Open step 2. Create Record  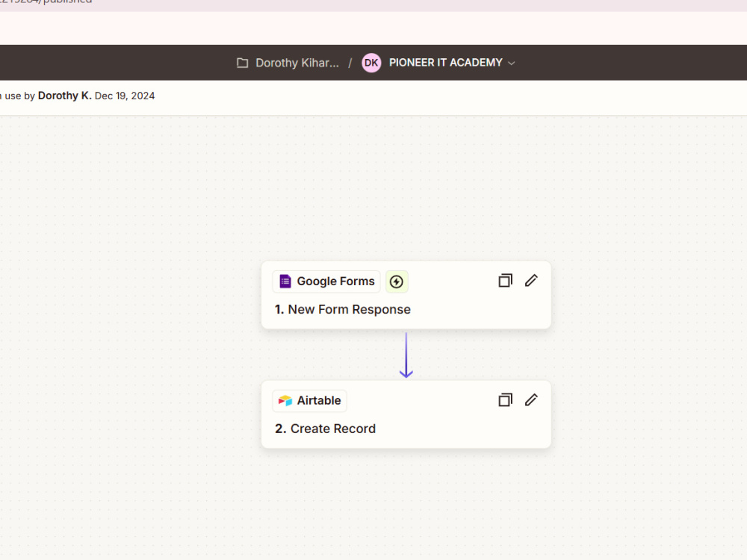(x=326, y=429)
